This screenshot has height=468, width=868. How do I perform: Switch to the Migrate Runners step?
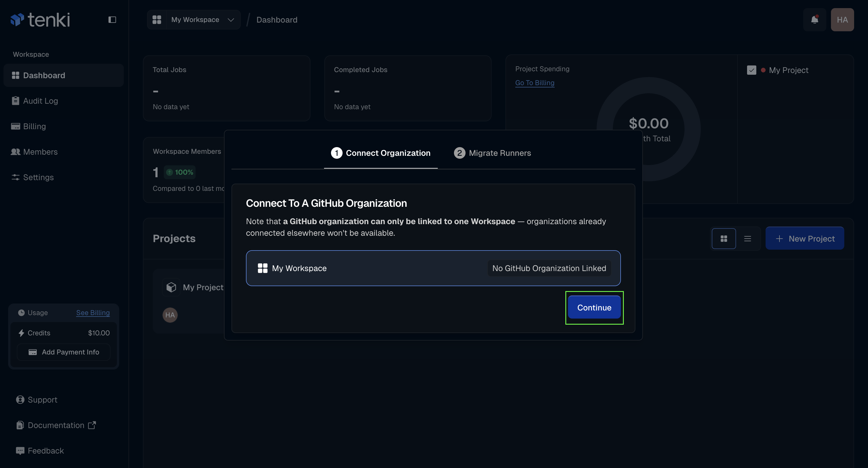pos(492,153)
